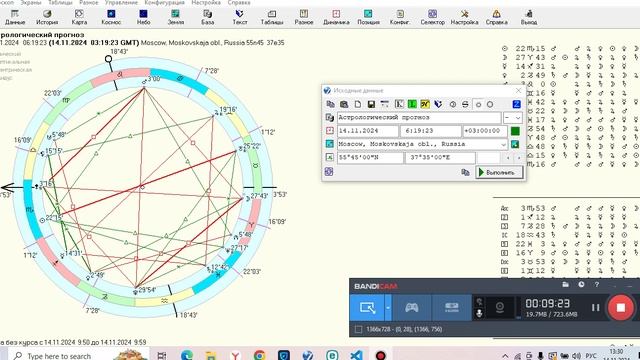Open the История toolbar button
This screenshot has height=360, width=640.
pyautogui.click(x=47, y=18)
